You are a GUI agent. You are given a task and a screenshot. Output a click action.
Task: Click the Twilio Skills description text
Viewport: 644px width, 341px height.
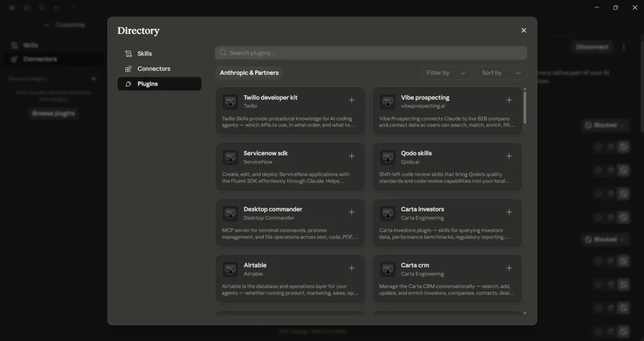point(289,122)
